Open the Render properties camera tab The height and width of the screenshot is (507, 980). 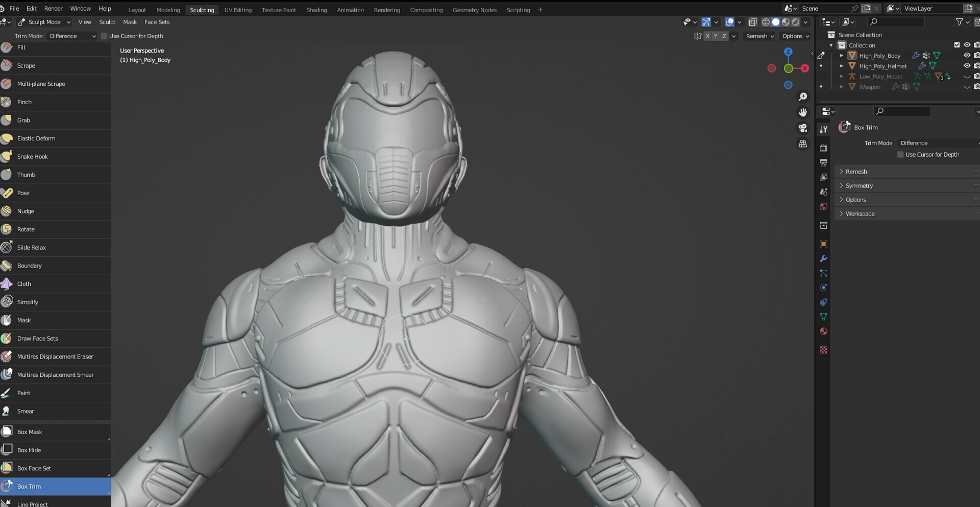point(823,148)
